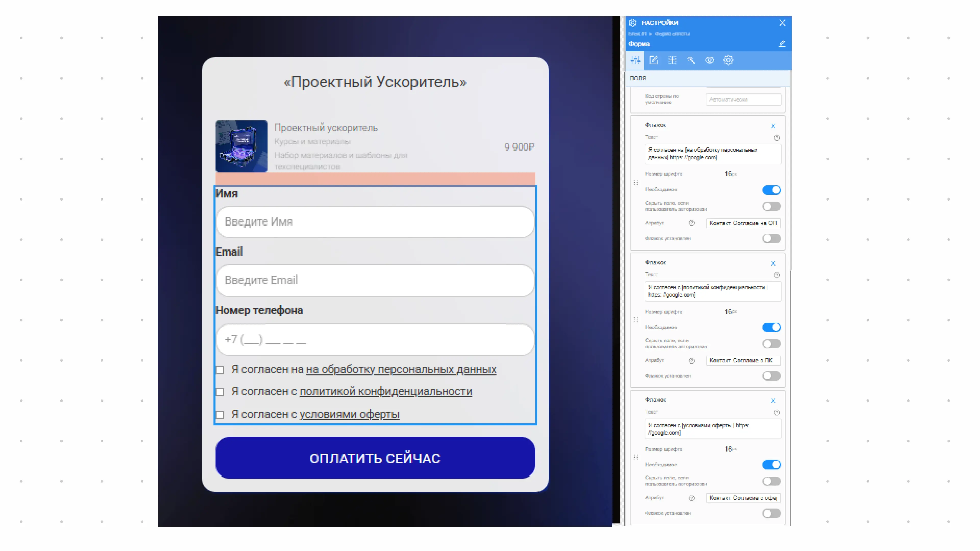Open the sliders settings tab icon
The image size is (980, 551).
coord(635,60)
